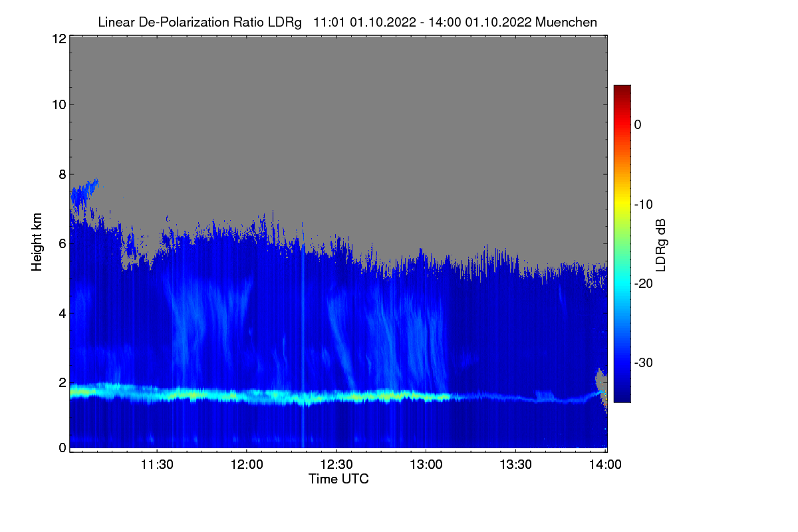The height and width of the screenshot is (532, 798).
Task: Click height axis label '8'
Action: pos(61,174)
